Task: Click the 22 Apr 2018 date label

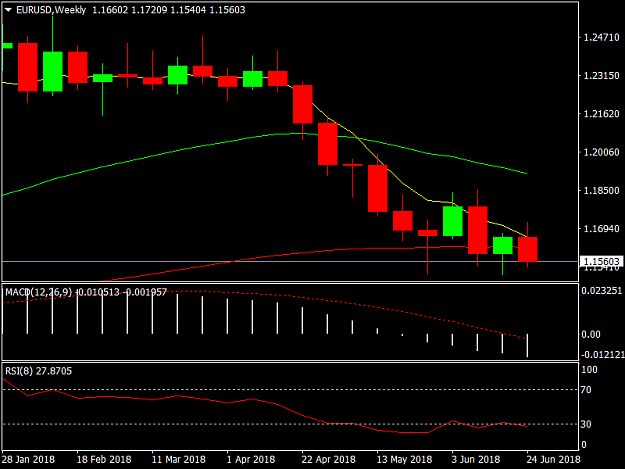Action: point(328,459)
